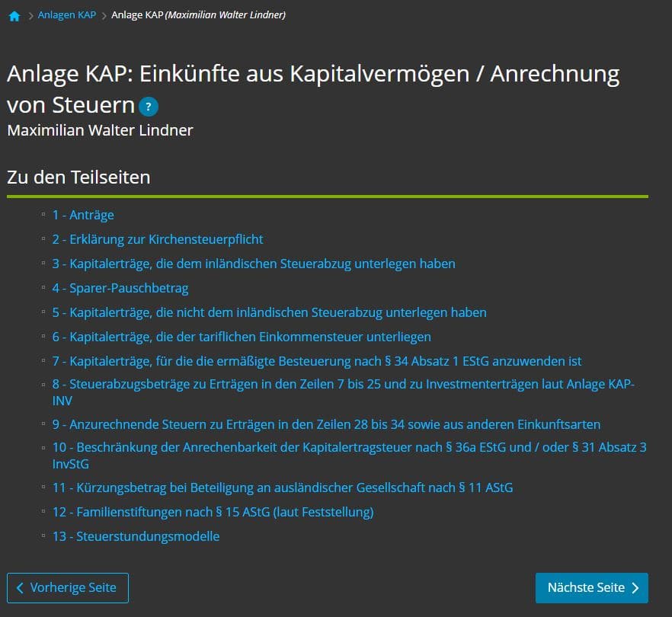Open subpage 3 about inländischen Steuerabzug
Viewport: 672px width, 617px height.
click(x=254, y=264)
